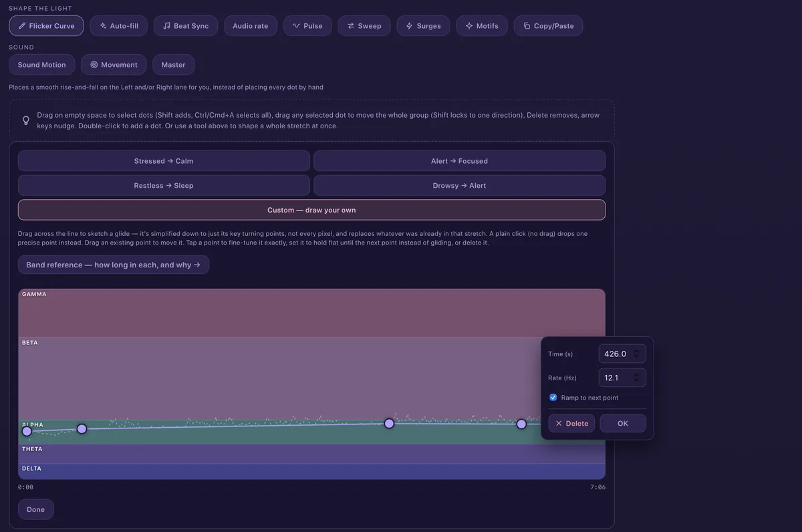Open the Copy/Paste tool
Viewport: 802px width, 532px height.
coord(549,26)
